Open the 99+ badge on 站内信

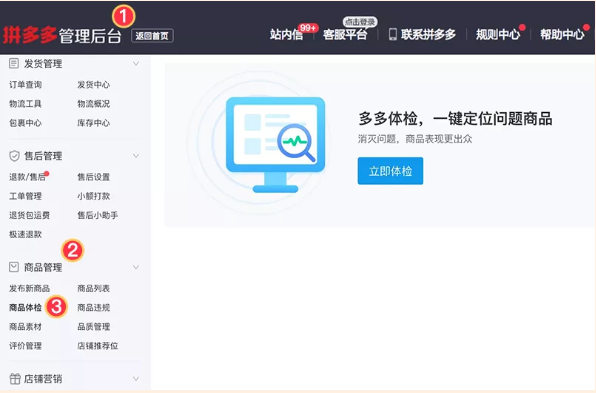point(308,28)
